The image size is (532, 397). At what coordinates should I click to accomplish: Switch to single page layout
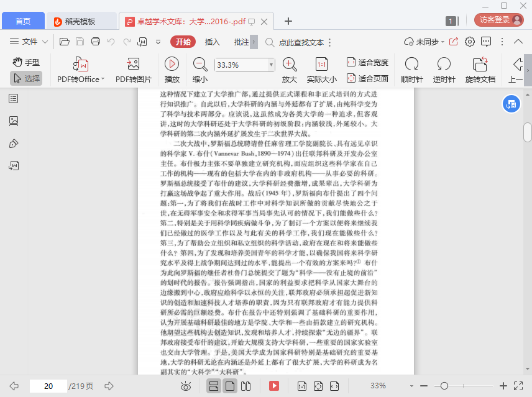pyautogui.click(x=230, y=386)
